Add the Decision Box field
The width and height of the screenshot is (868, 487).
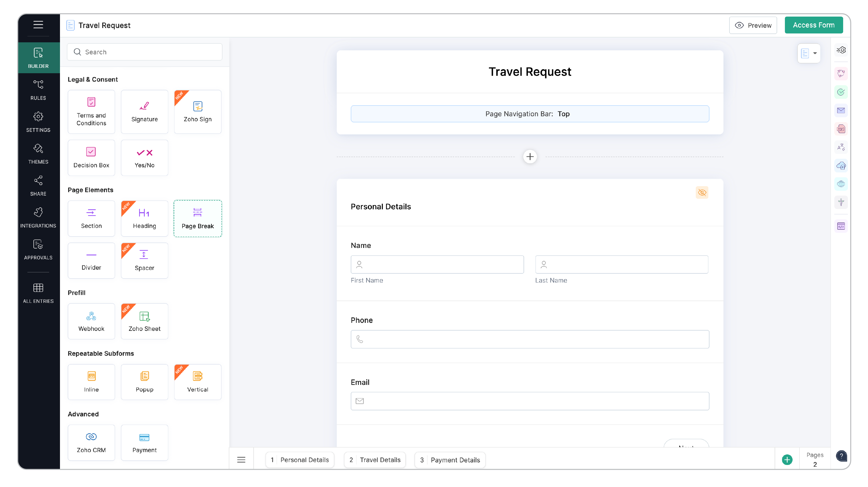click(x=91, y=158)
